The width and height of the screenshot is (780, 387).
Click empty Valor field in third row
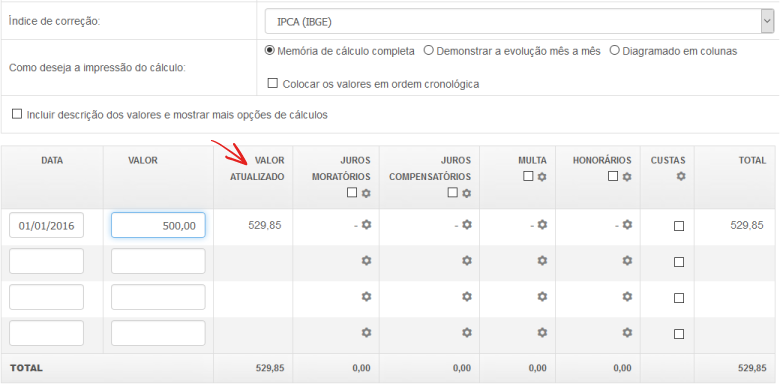158,297
